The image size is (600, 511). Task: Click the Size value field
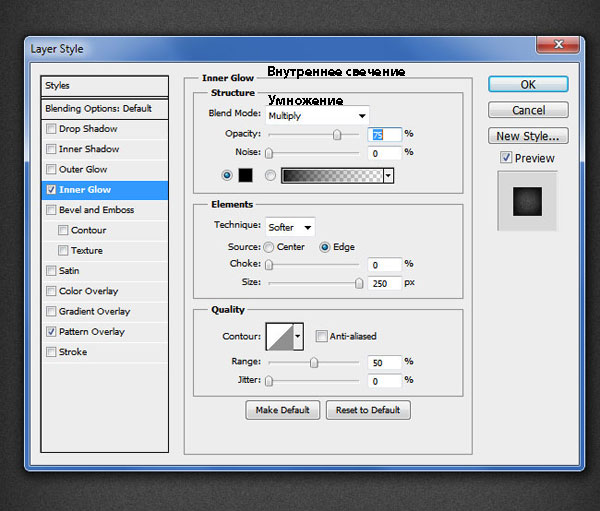point(385,283)
